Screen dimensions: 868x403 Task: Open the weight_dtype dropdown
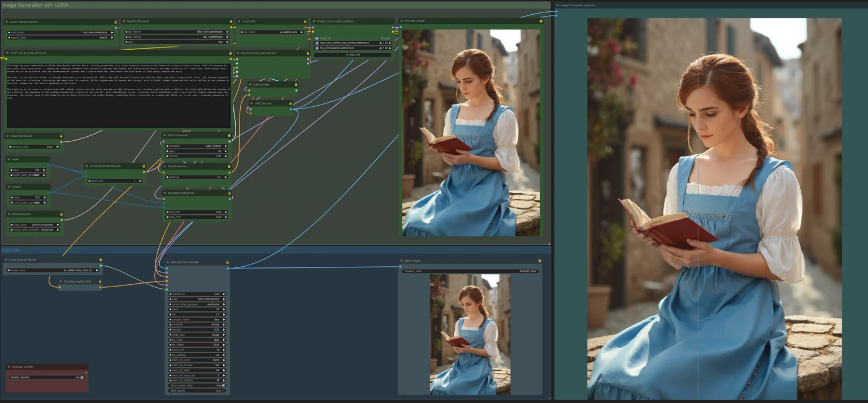60,37
